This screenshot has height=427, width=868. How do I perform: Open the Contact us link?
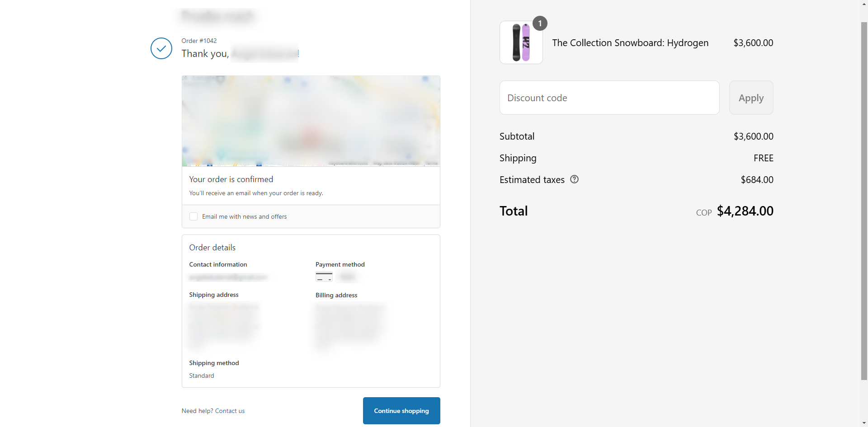(230, 410)
